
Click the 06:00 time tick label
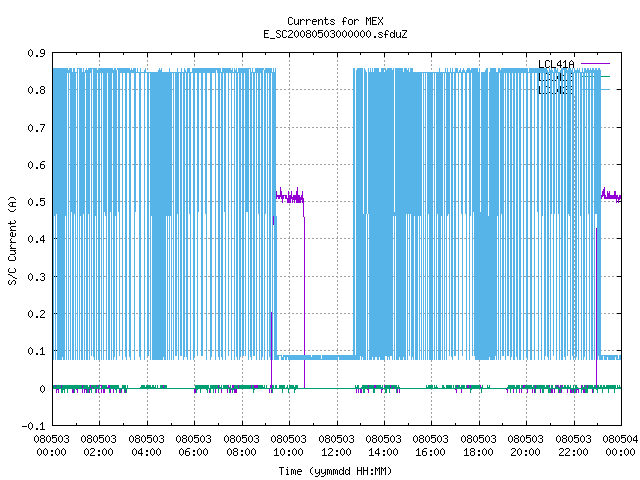193,452
